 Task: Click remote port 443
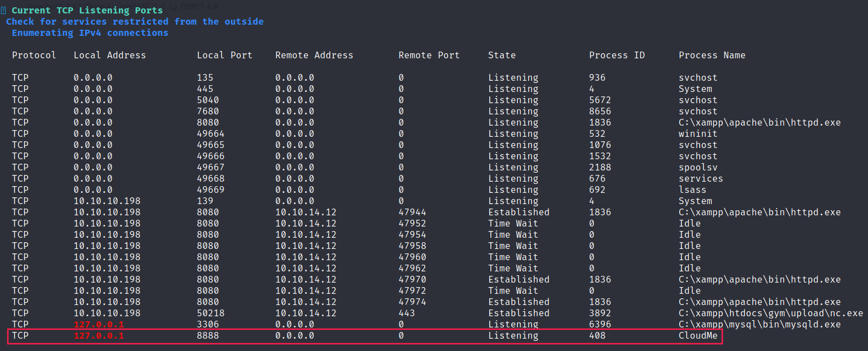click(407, 313)
